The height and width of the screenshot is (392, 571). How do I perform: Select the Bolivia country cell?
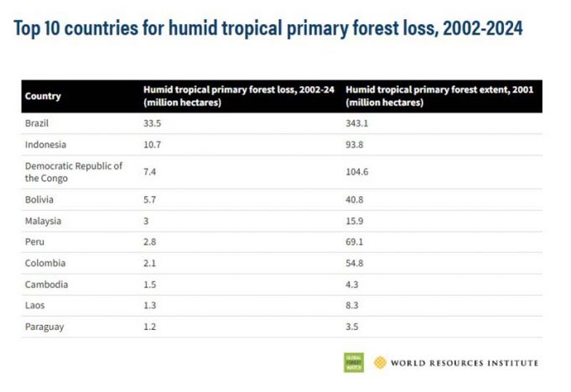[39, 200]
